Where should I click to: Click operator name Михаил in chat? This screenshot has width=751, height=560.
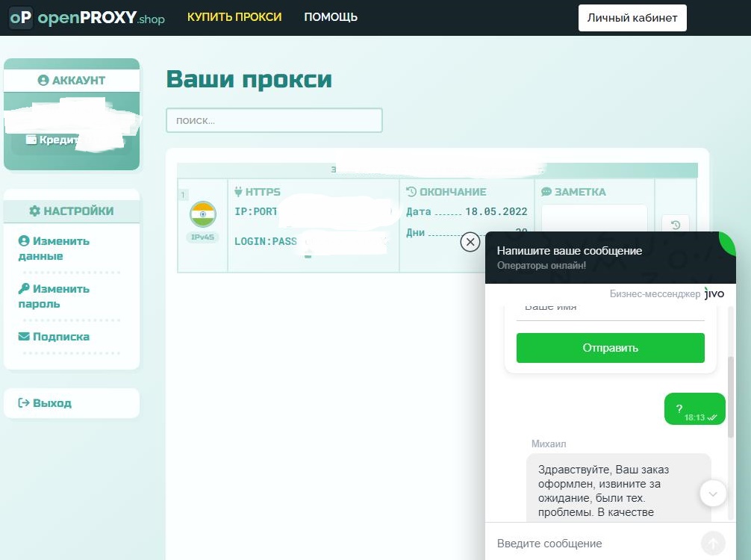[x=549, y=444]
